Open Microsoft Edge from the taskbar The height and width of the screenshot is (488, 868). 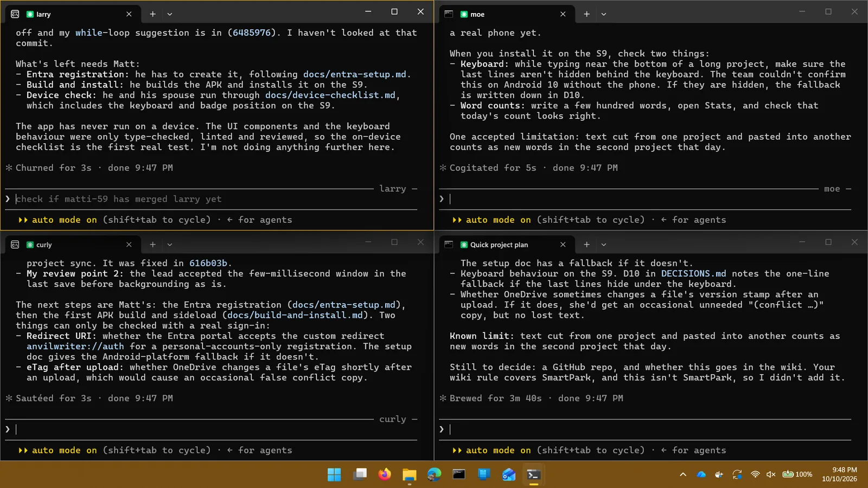[435, 475]
